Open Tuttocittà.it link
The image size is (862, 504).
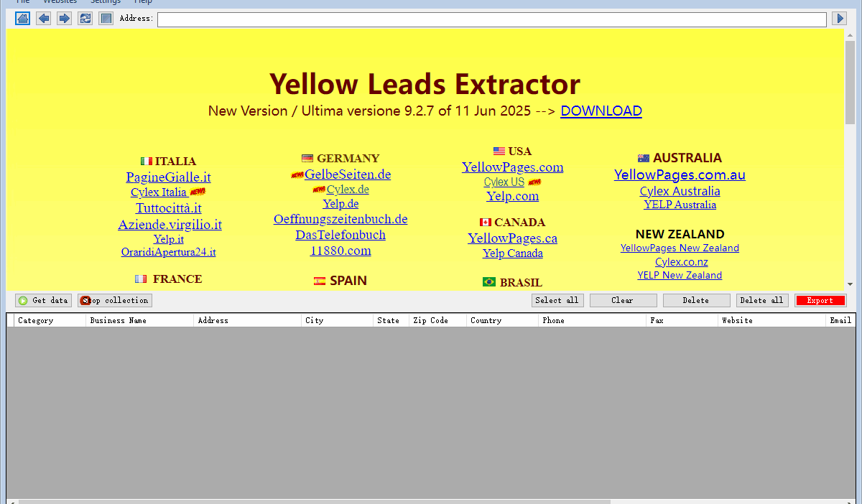(169, 208)
